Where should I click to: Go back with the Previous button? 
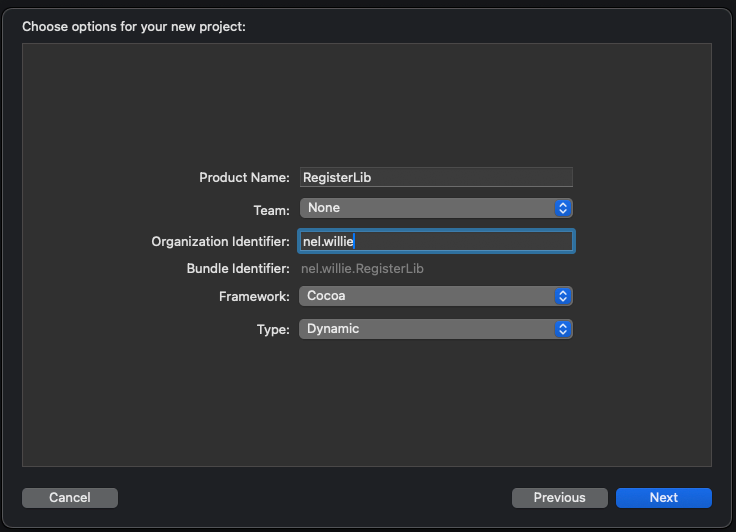[x=559, y=497]
